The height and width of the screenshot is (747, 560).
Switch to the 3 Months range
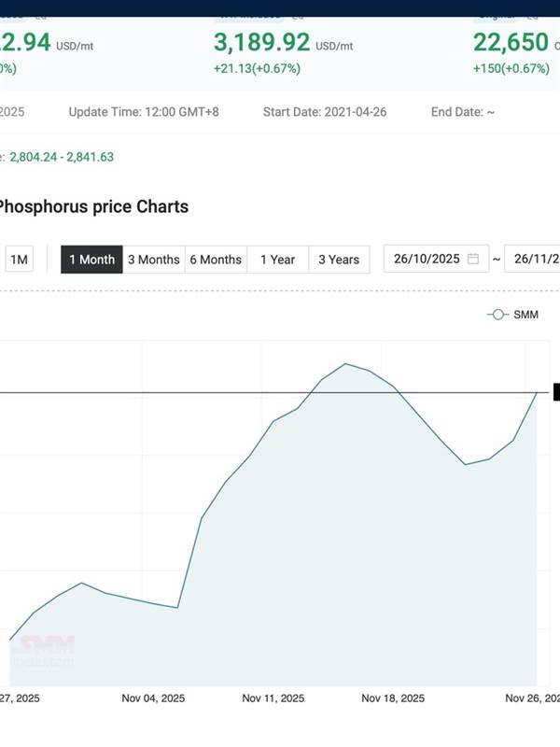pos(154,260)
